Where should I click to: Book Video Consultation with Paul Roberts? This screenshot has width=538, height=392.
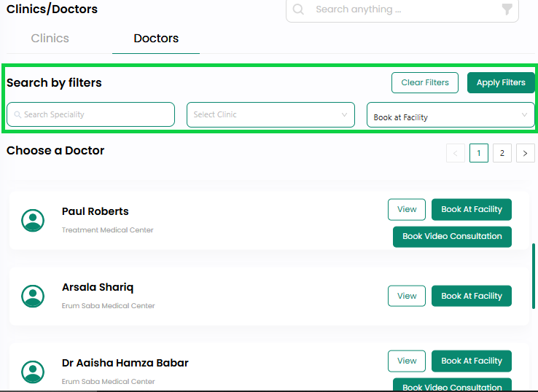click(452, 237)
